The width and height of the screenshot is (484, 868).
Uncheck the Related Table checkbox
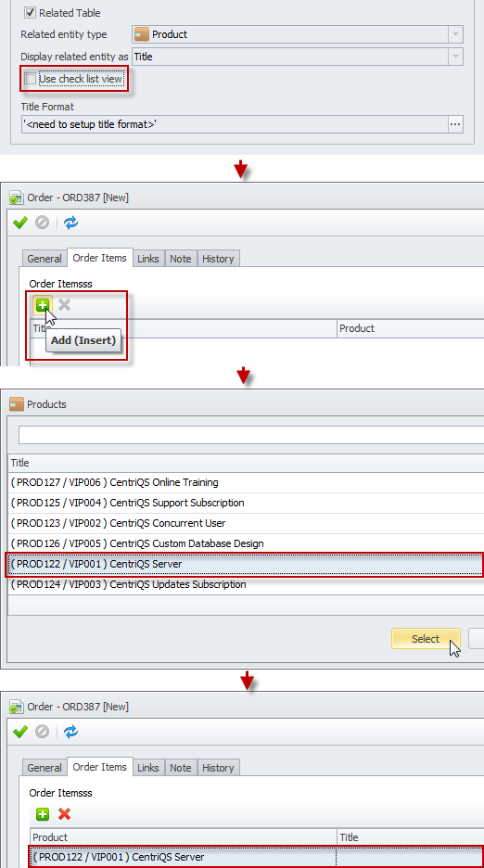(x=30, y=13)
